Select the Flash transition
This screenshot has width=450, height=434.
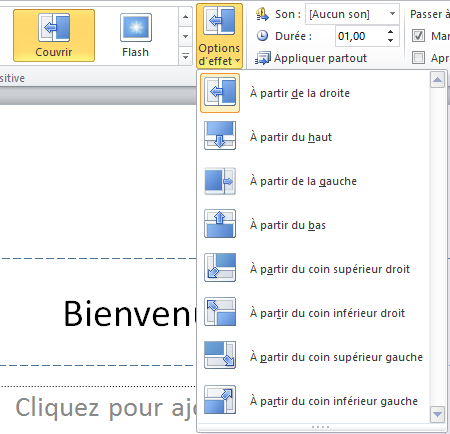(x=136, y=36)
